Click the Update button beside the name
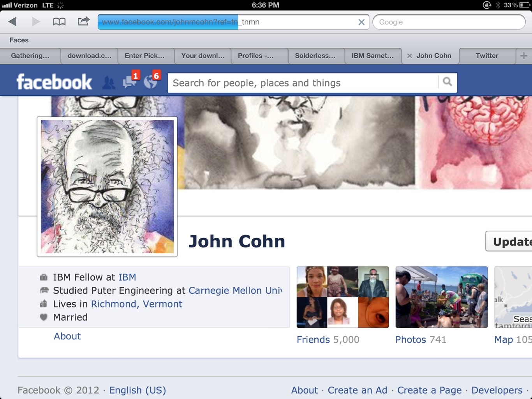This screenshot has height=399, width=532. coord(509,242)
